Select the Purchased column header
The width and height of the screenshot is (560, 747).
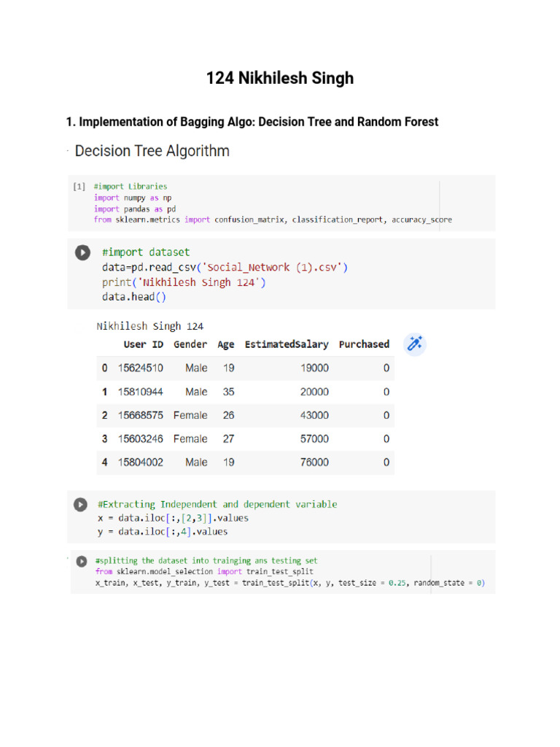(364, 344)
